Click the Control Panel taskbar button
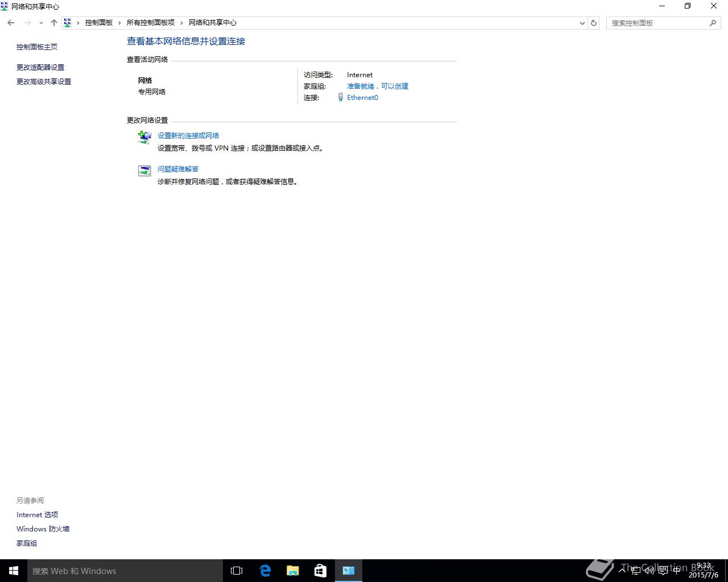Screen dimensions: 728x582 349,571
